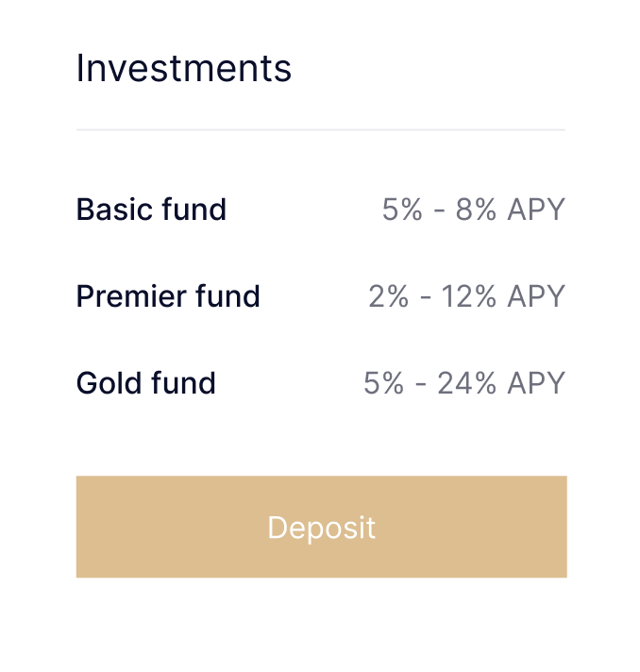Click the word APY in Basic fund row
This screenshot has height=672, width=640.
(535, 209)
